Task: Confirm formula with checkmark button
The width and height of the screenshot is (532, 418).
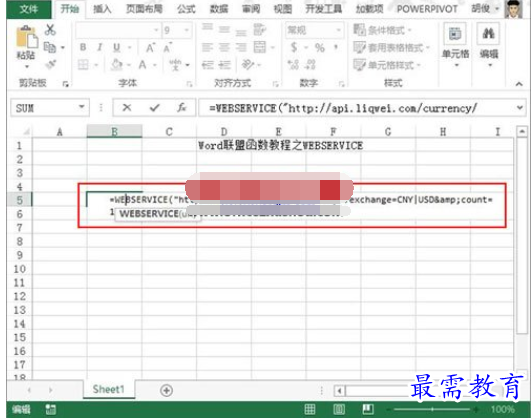Action: pyautogui.click(x=155, y=108)
